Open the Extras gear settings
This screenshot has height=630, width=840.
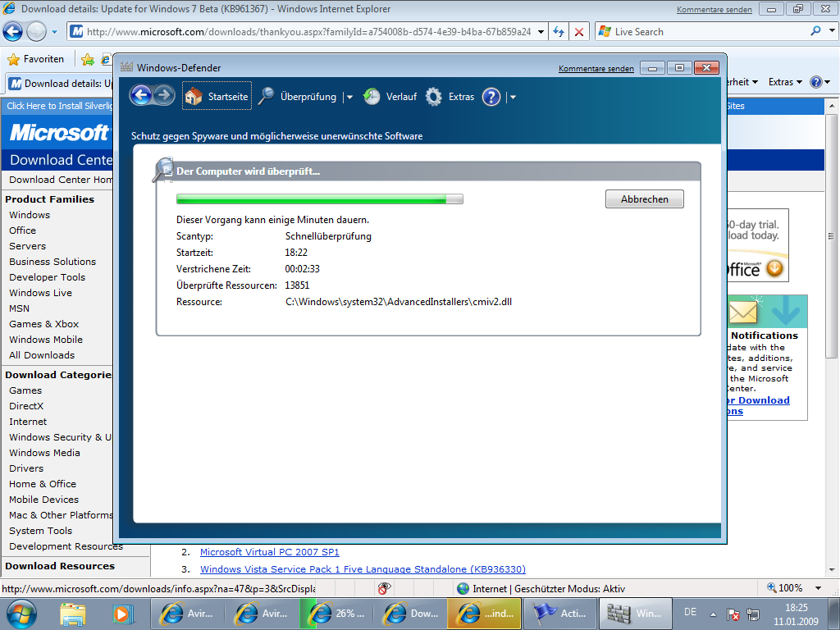[x=450, y=97]
